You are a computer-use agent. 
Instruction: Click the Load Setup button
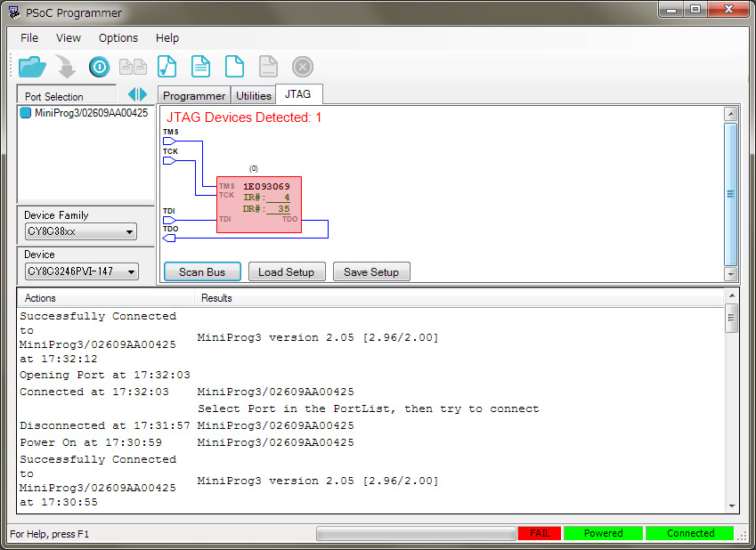[287, 271]
